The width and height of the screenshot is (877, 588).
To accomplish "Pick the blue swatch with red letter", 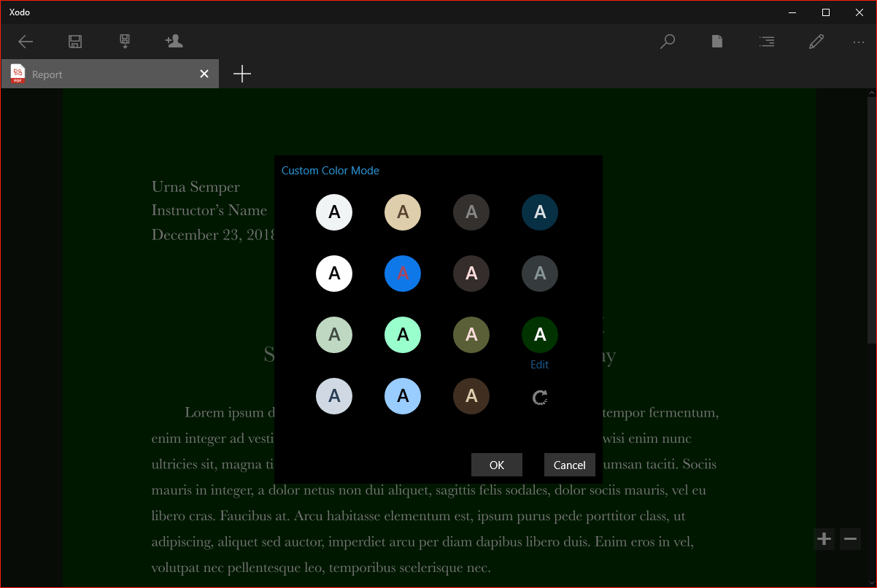I will point(403,274).
